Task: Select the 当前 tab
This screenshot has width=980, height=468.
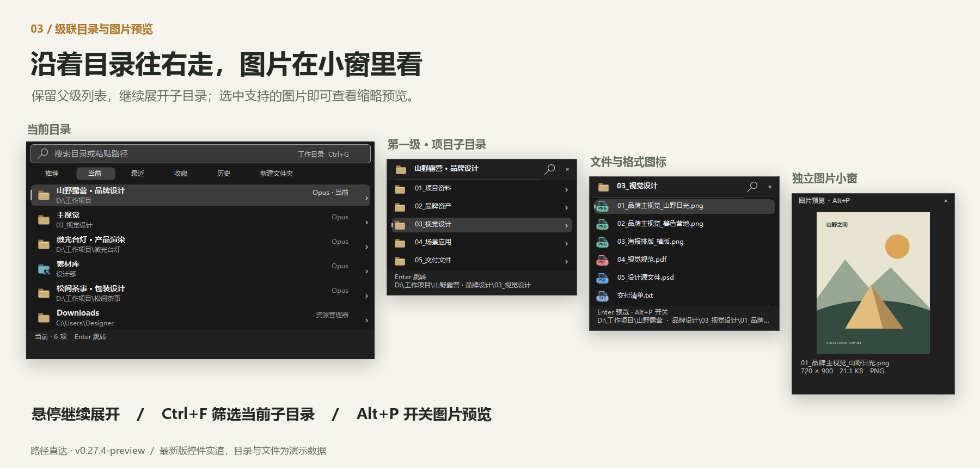Action: pyautogui.click(x=95, y=174)
